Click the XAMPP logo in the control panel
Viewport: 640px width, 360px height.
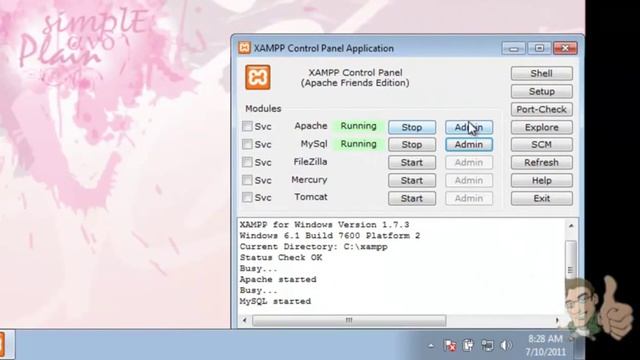pos(258,77)
